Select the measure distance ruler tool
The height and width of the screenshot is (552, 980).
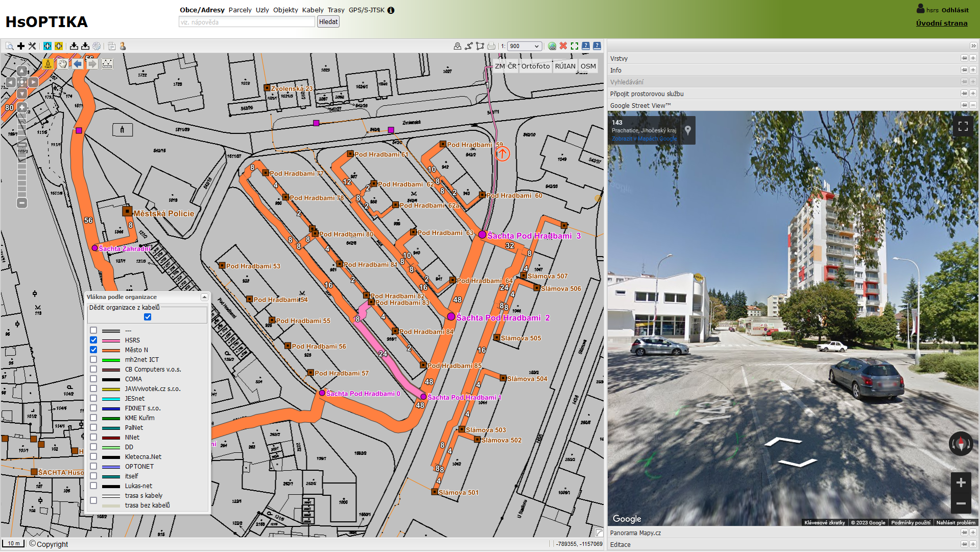107,64
